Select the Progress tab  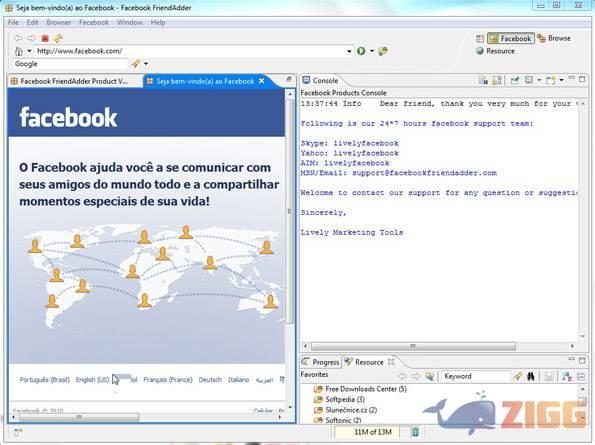coord(321,362)
